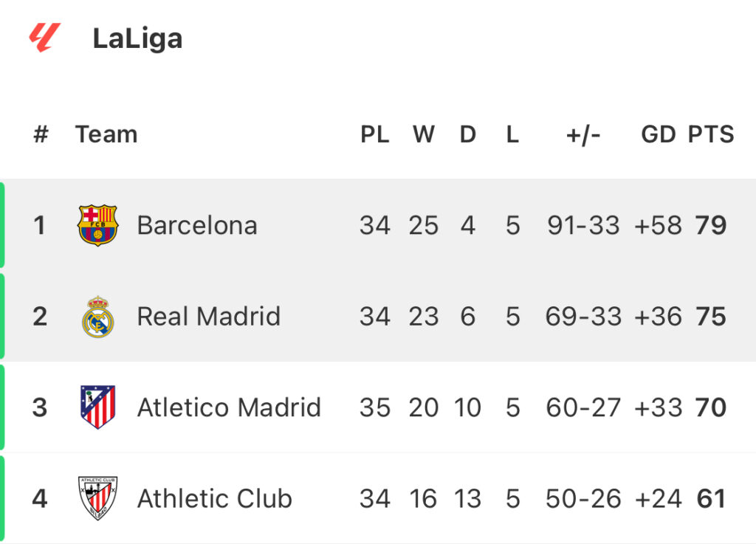This screenshot has width=756, height=544.
Task: Open the Real Madrid club crest
Action: 98,317
